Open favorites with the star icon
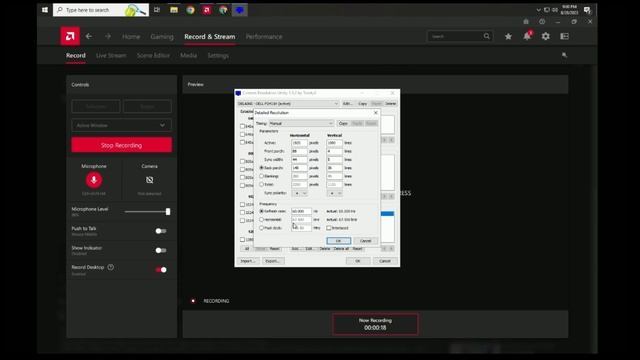The height and width of the screenshot is (360, 640). [x=508, y=36]
